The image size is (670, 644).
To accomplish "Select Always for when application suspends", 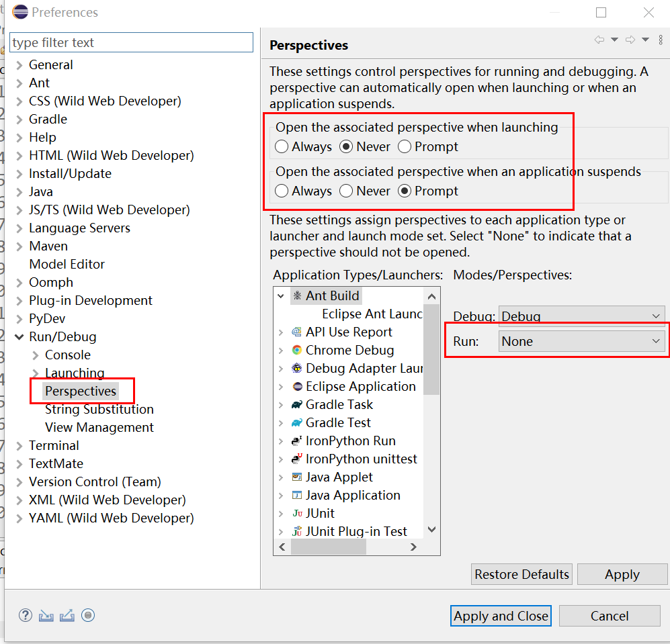I will [282, 191].
